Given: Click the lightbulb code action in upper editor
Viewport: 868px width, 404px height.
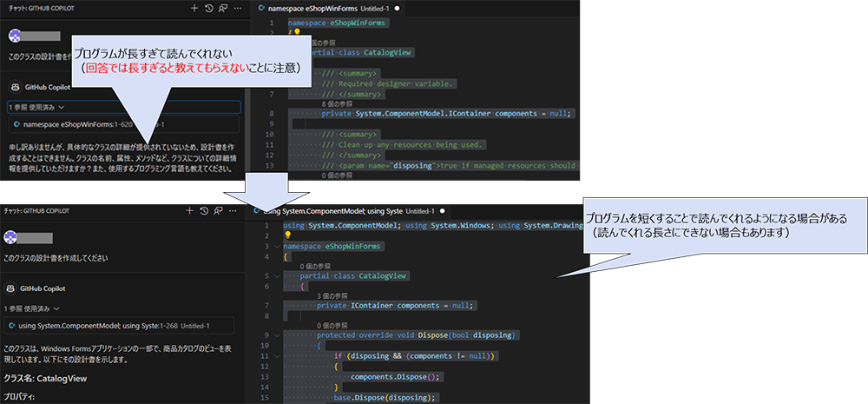Looking at the screenshot, I should click(x=297, y=32).
